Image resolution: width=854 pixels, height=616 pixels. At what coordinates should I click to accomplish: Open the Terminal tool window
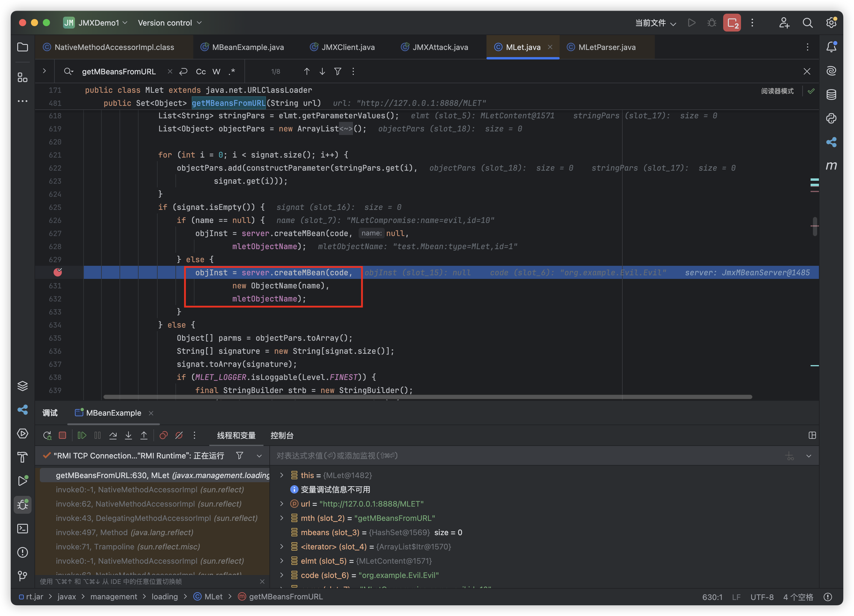point(23,529)
